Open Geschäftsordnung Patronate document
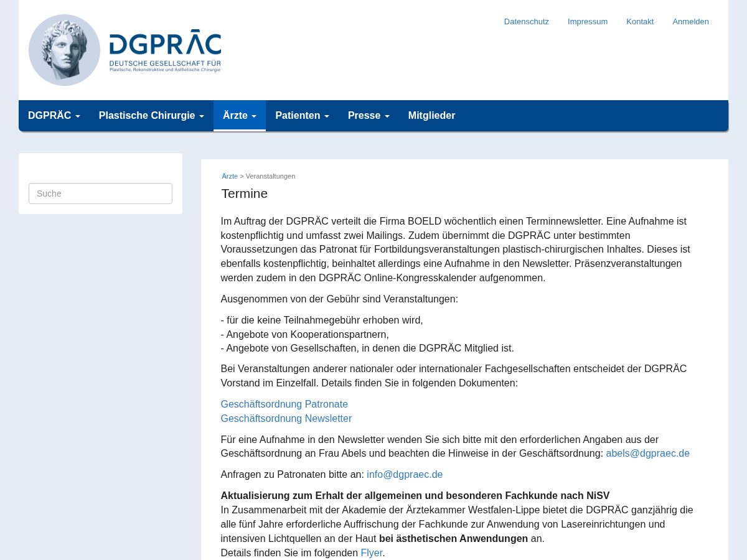Screen dimensions: 747x560 click(x=284, y=404)
